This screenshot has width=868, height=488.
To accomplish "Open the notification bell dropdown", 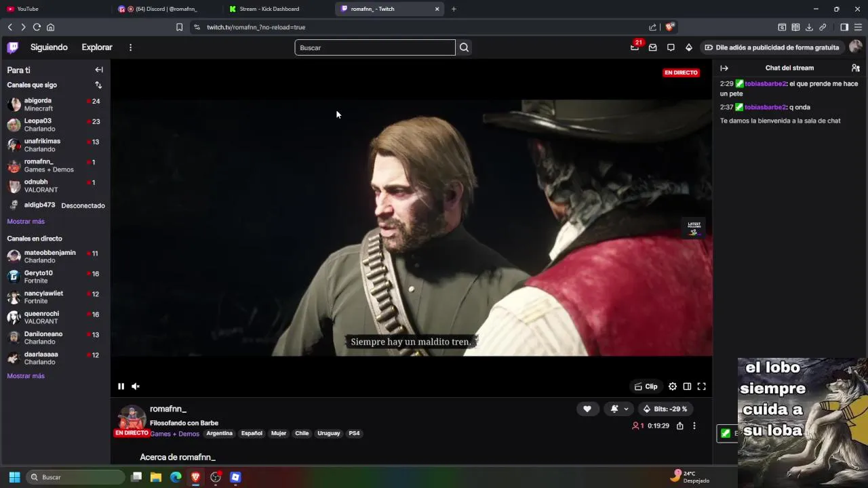I will (620, 409).
